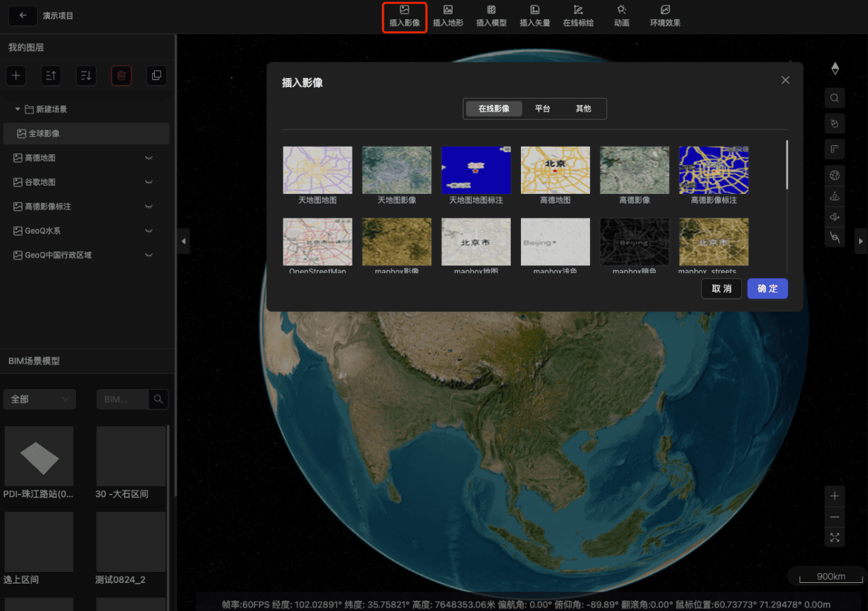
Task: Click the compass north arrow icon
Action: coord(834,68)
